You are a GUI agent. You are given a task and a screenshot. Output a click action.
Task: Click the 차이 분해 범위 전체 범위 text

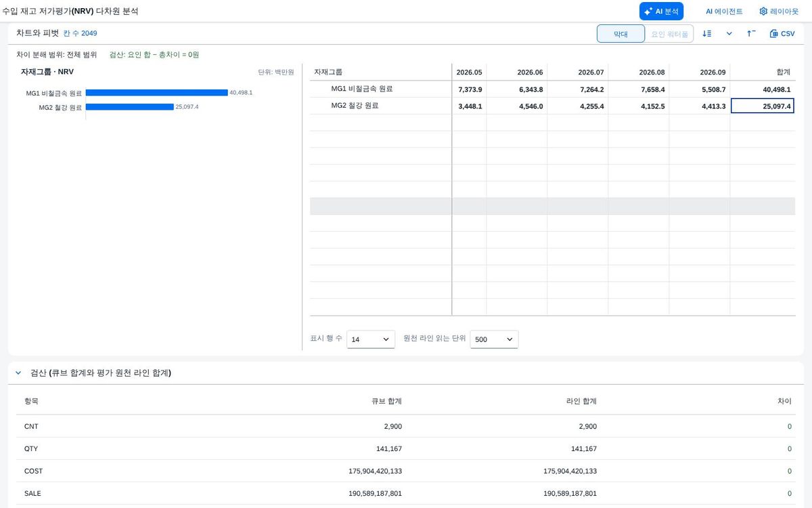pos(57,55)
